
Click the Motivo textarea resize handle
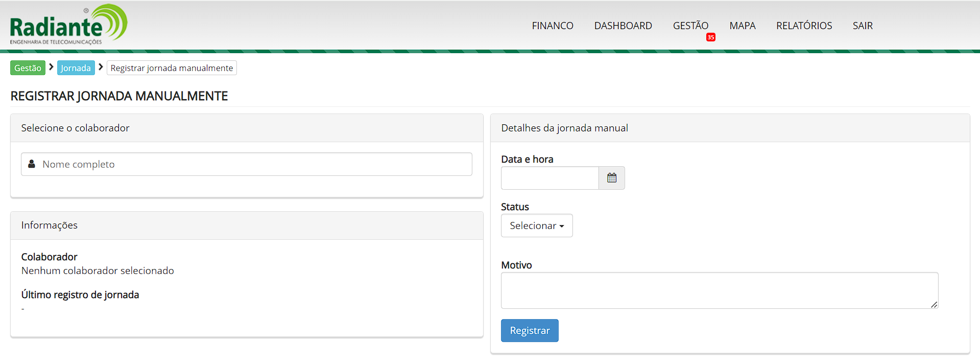pos(934,304)
